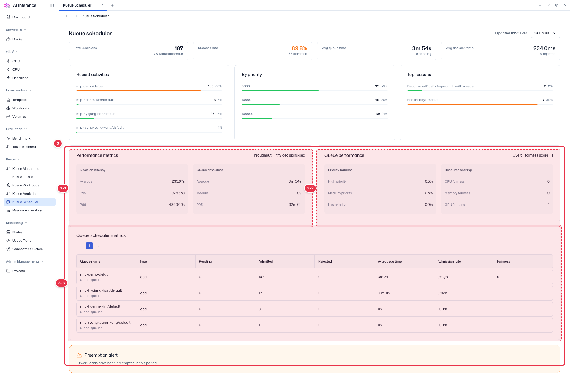The width and height of the screenshot is (570, 392).
Task: Click the Queue name column header
Action: tap(106, 261)
